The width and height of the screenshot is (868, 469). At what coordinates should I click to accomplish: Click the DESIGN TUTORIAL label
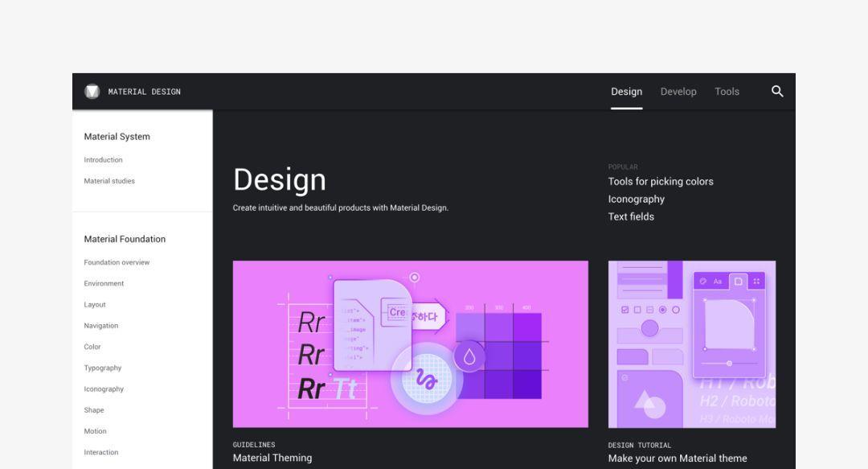[640, 445]
